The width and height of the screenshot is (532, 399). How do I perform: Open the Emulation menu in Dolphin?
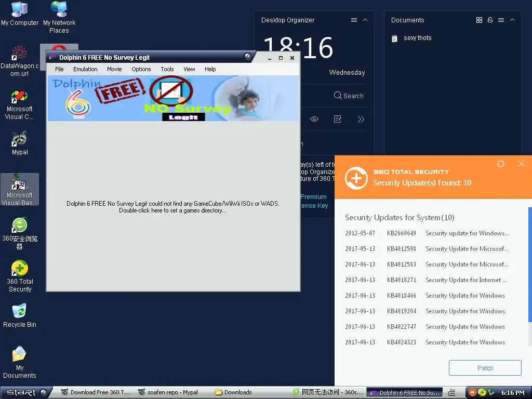[85, 69]
